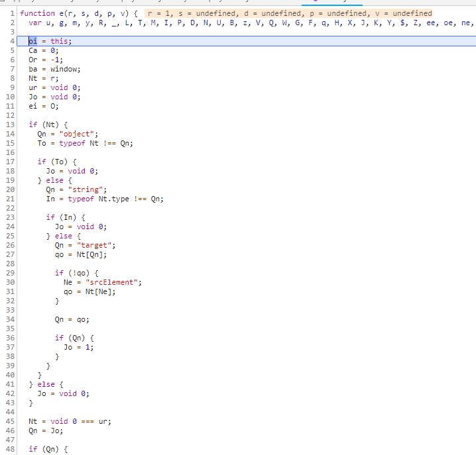Click the 'qo = Nt[Ne];' statement
Viewport: 476px width, 455px height.
click(x=89, y=291)
